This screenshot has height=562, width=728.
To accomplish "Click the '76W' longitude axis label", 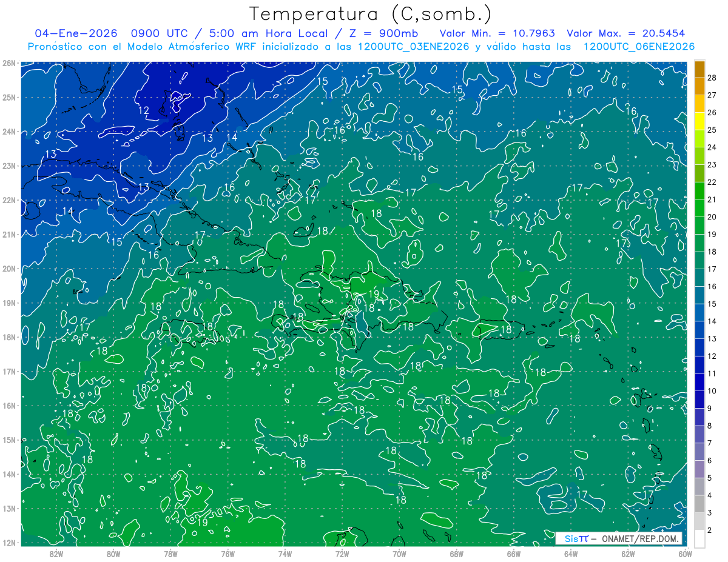I will (228, 554).
